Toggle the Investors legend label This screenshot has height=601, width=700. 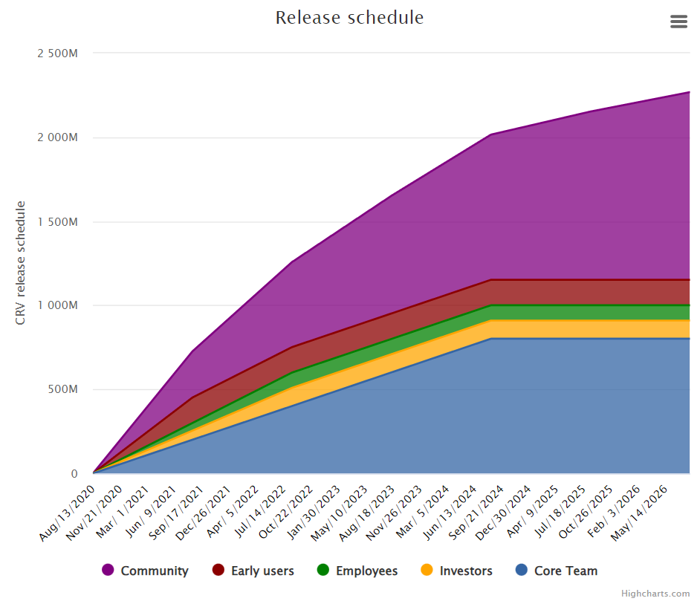(x=466, y=571)
